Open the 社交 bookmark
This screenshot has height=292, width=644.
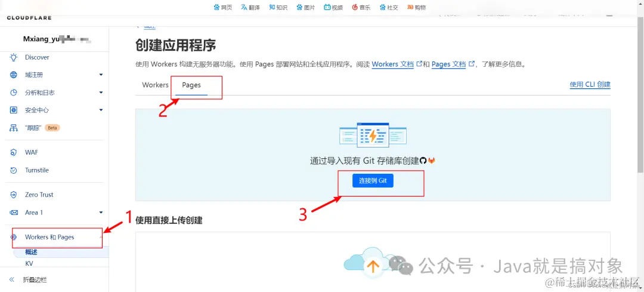pyautogui.click(x=389, y=7)
